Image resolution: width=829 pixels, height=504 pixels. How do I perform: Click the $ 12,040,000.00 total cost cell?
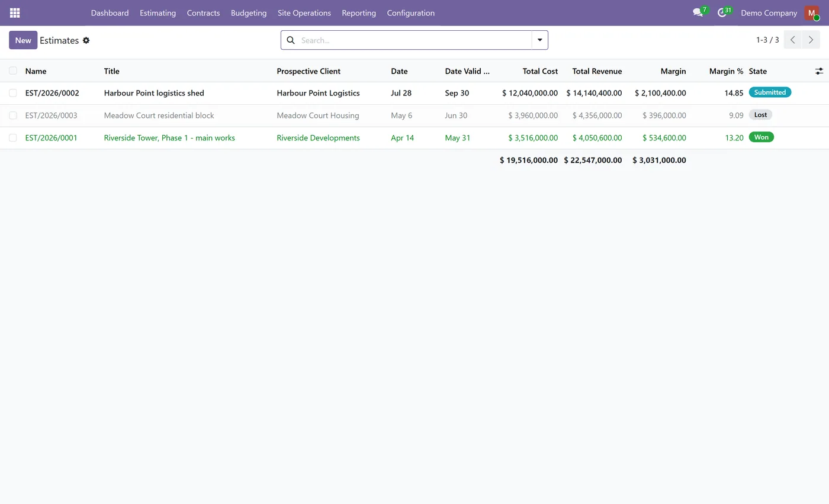(x=530, y=93)
